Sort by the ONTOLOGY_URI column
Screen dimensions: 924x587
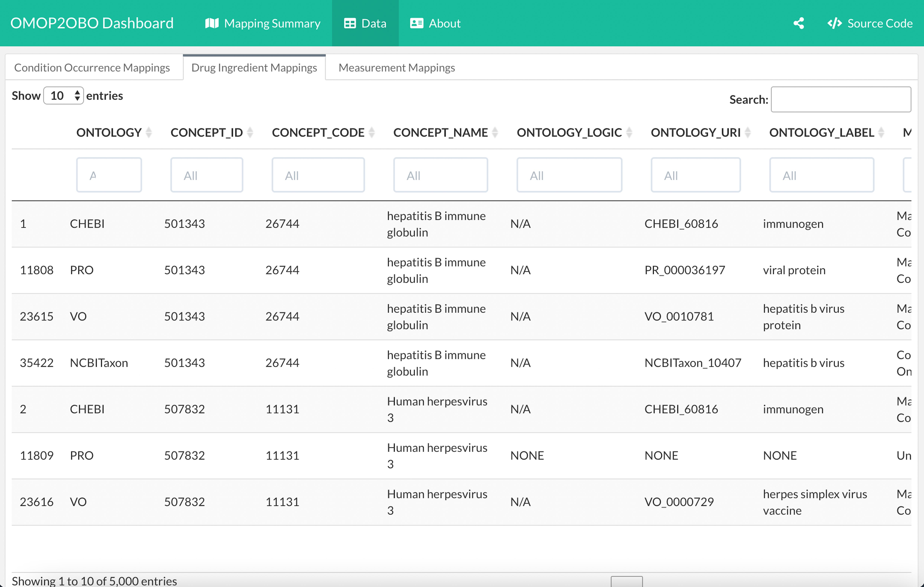(701, 132)
